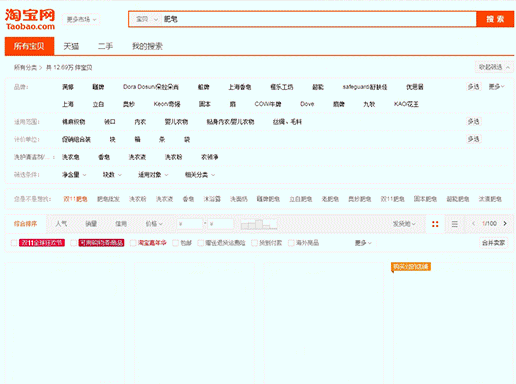Click the minimum price input field
This screenshot has width=516, height=384.
(190, 224)
